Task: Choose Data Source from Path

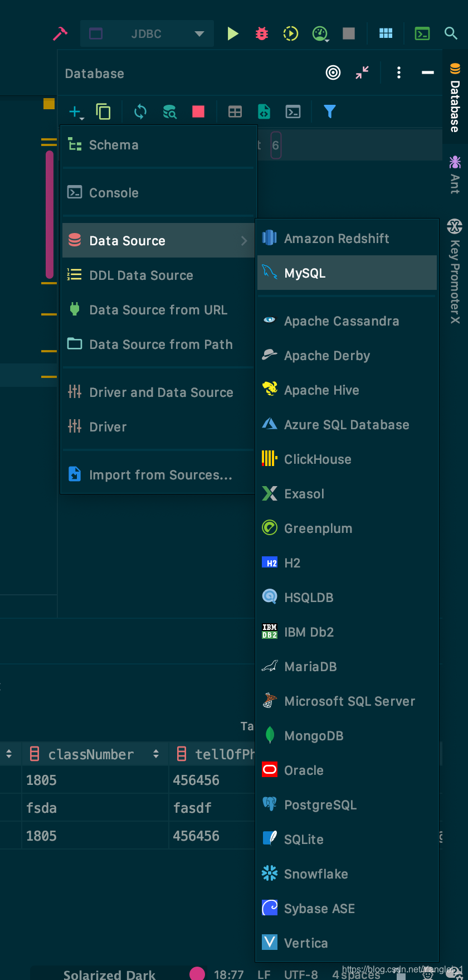Action: (x=158, y=344)
